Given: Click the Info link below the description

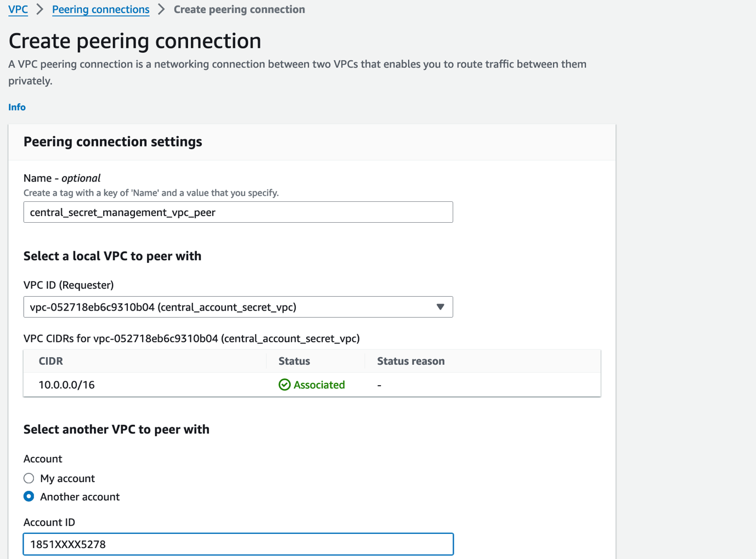Looking at the screenshot, I should click(16, 107).
